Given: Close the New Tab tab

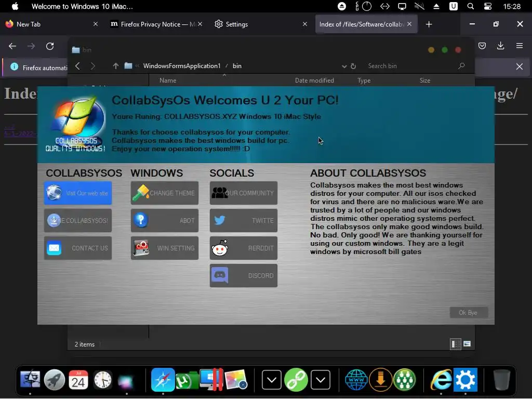Looking at the screenshot, I should pos(96,24).
